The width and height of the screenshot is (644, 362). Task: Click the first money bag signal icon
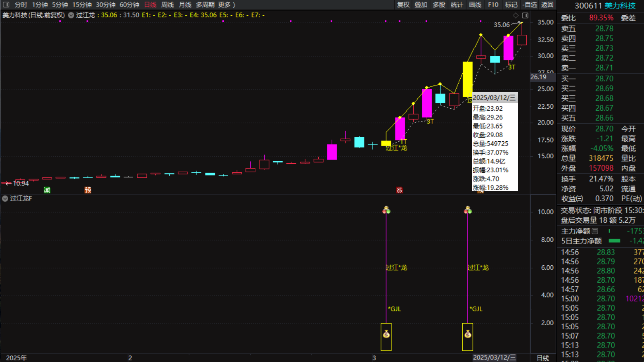coord(386,334)
